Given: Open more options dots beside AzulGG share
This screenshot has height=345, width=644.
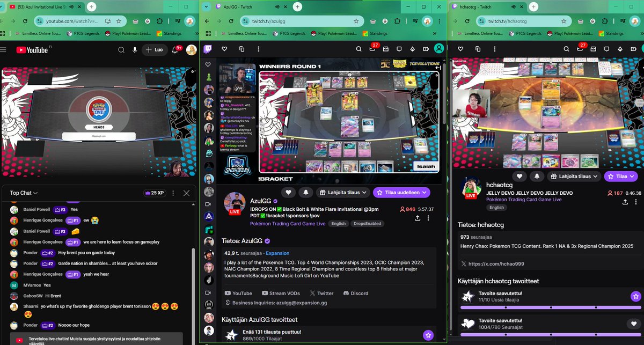Looking at the screenshot, I should (428, 218).
